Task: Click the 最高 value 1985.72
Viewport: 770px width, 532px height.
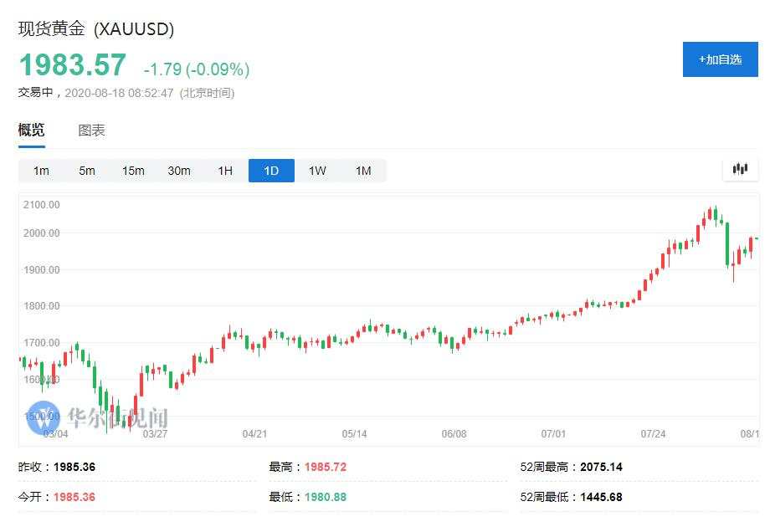Action: pyautogui.click(x=325, y=467)
